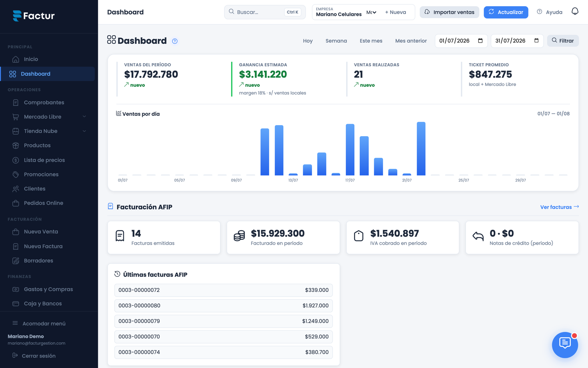588x368 pixels.
Task: Click the Promociones tag icon
Action: (15, 174)
